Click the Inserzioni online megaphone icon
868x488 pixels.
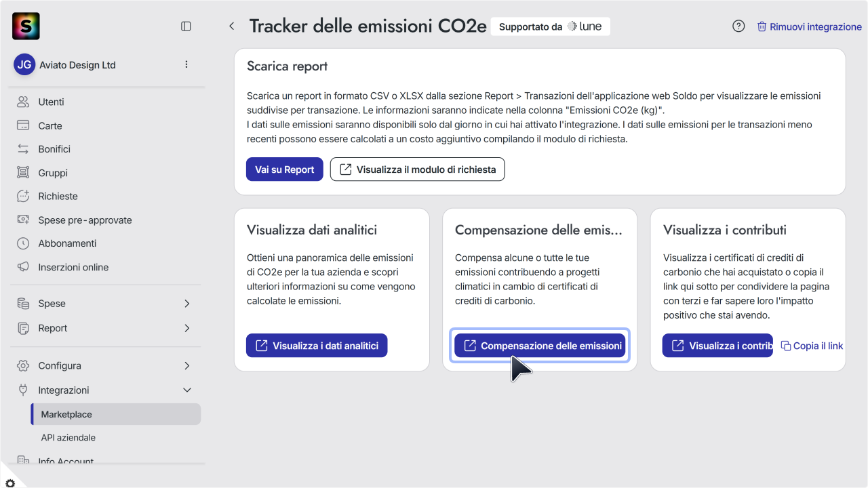pyautogui.click(x=23, y=267)
